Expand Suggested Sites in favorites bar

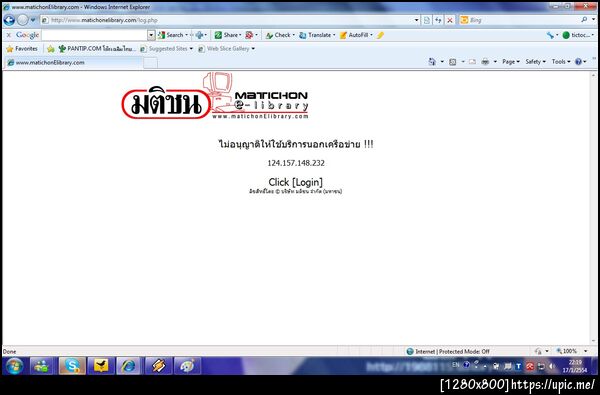(166, 49)
